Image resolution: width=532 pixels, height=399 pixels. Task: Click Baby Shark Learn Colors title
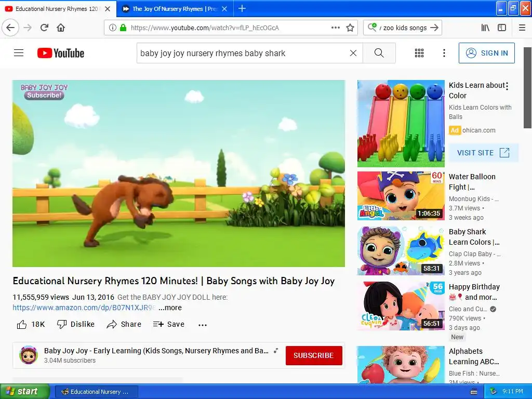point(474,237)
